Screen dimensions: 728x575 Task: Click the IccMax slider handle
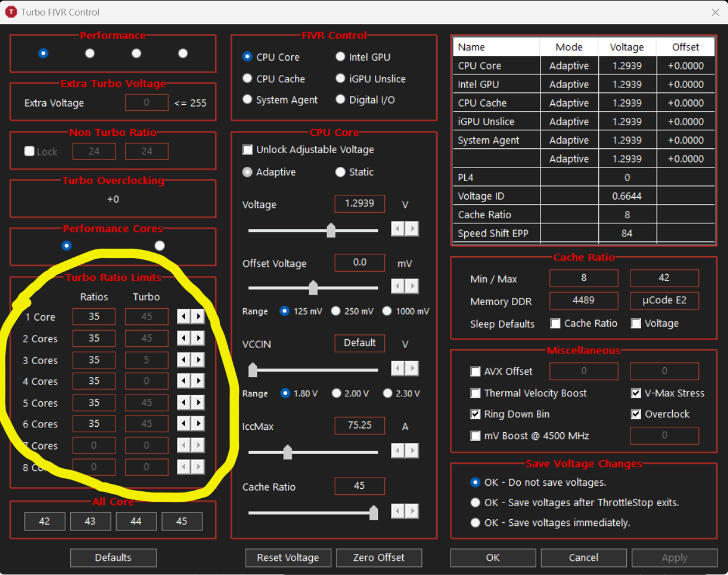tap(287, 452)
